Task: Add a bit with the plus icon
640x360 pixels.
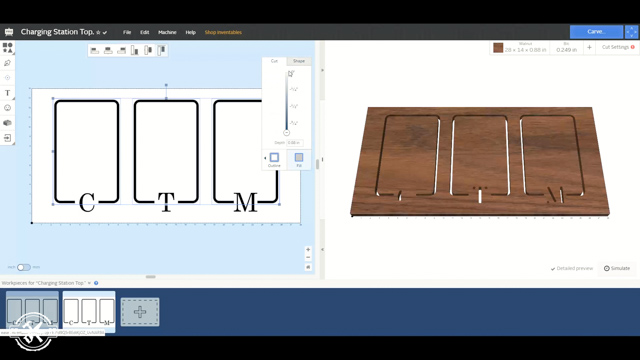Action: [589, 47]
